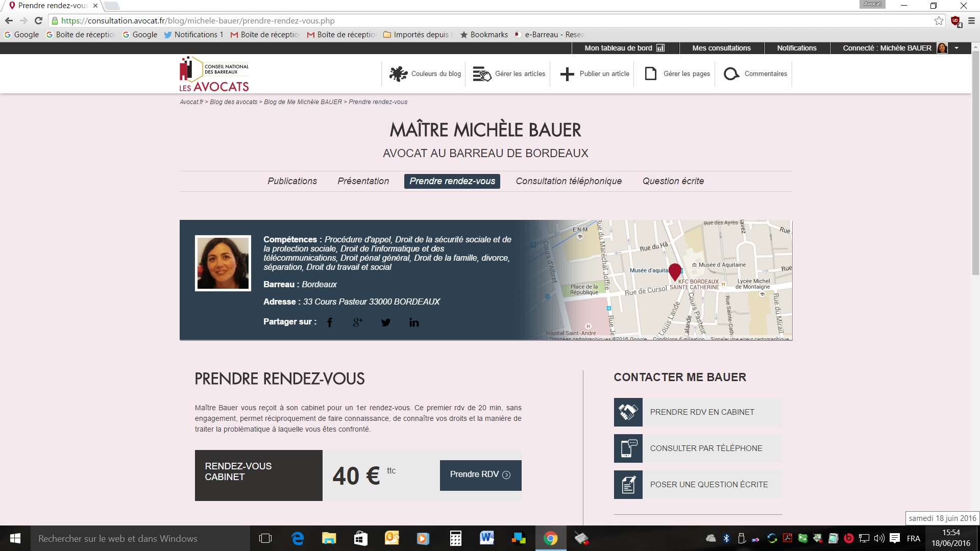Open Mes consultations menu

[721, 48]
